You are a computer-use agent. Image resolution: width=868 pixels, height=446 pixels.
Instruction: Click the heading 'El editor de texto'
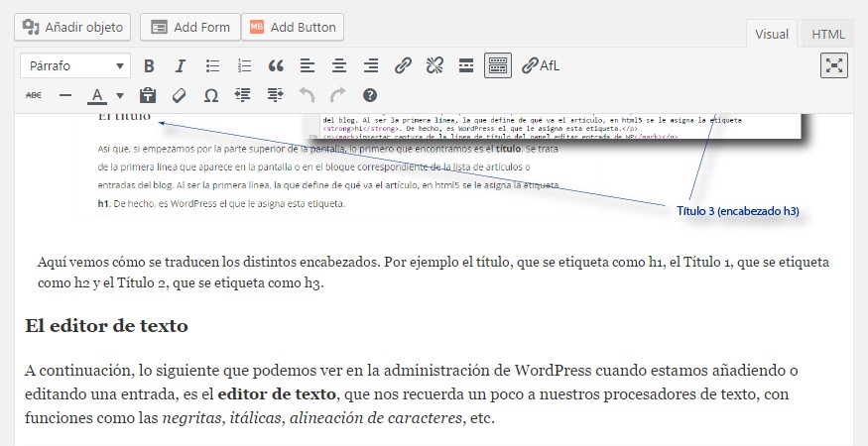(x=106, y=325)
